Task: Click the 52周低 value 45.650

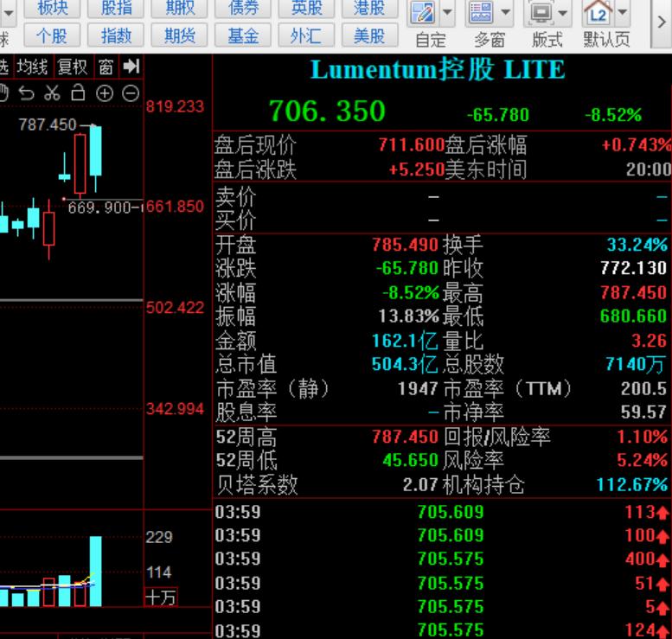Action: click(410, 460)
